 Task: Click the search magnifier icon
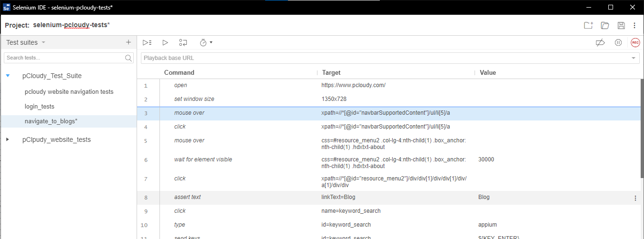point(129,58)
